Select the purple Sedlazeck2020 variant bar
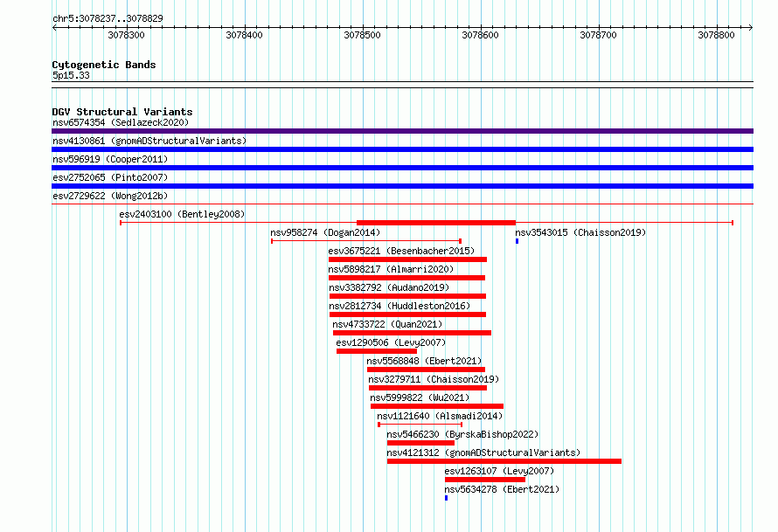This screenshot has width=778, height=532. click(x=402, y=131)
